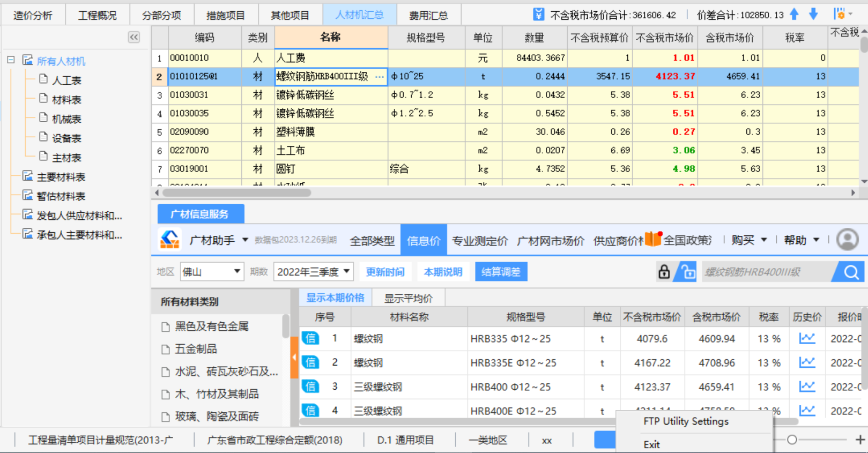Select 五金制品 category
This screenshot has width=868, height=453.
point(196,349)
